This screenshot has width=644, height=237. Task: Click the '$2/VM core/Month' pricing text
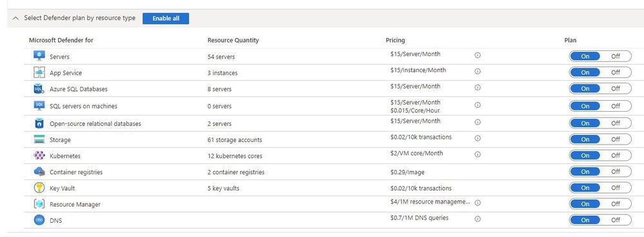pyautogui.click(x=417, y=153)
